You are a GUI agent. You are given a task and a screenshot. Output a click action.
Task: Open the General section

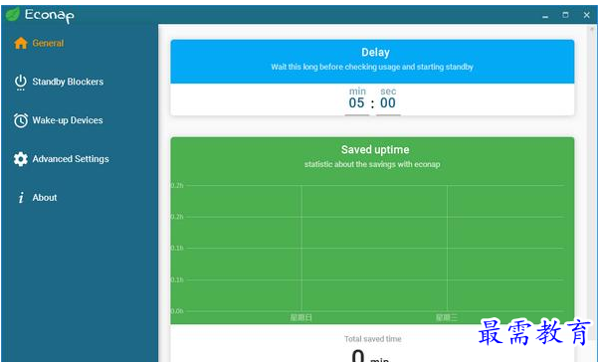tap(48, 43)
